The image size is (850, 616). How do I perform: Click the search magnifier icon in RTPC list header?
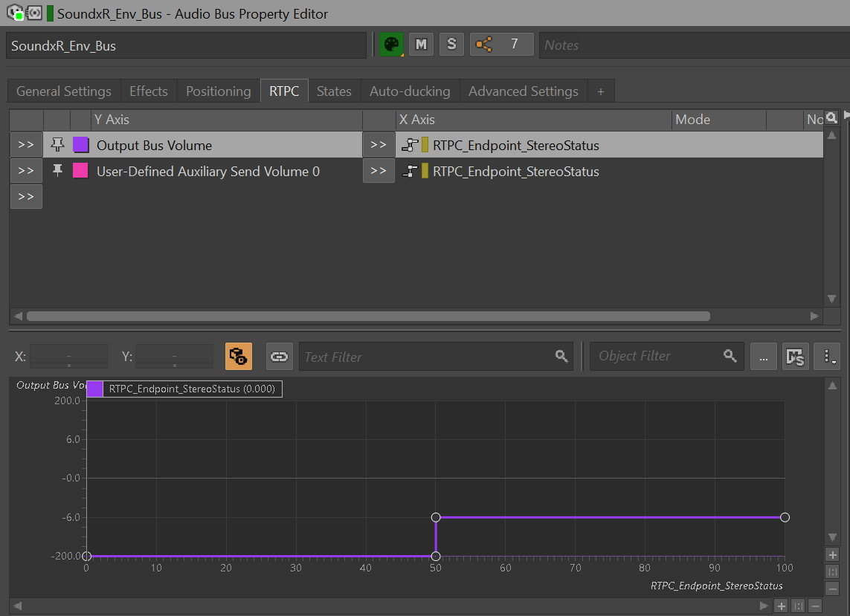[x=831, y=117]
